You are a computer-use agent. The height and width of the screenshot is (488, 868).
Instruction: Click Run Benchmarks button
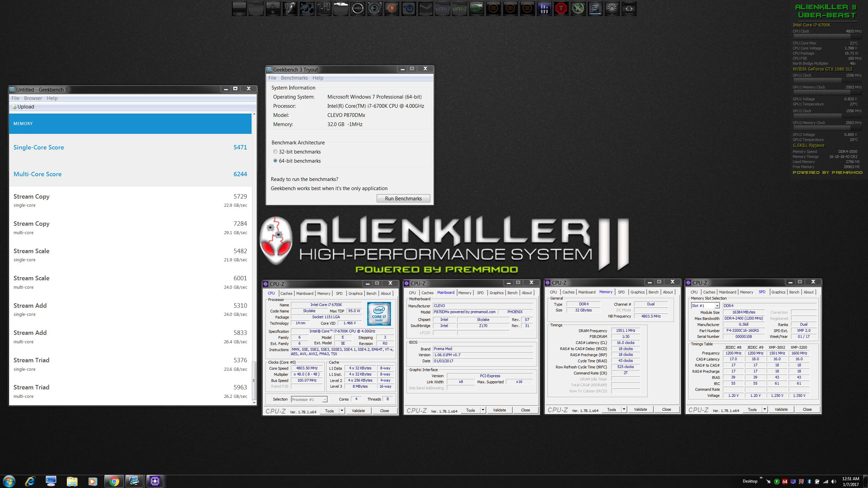403,198
